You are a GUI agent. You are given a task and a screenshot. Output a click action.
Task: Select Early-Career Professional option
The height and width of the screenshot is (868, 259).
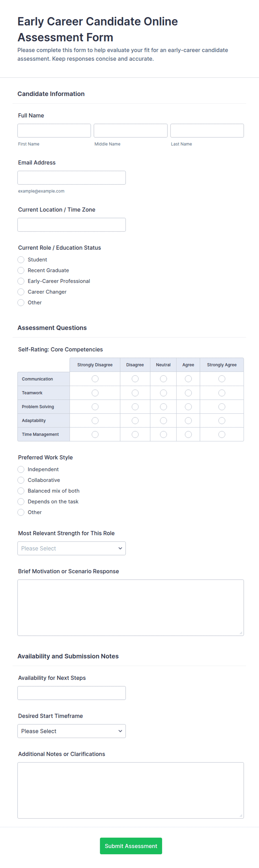click(x=21, y=281)
